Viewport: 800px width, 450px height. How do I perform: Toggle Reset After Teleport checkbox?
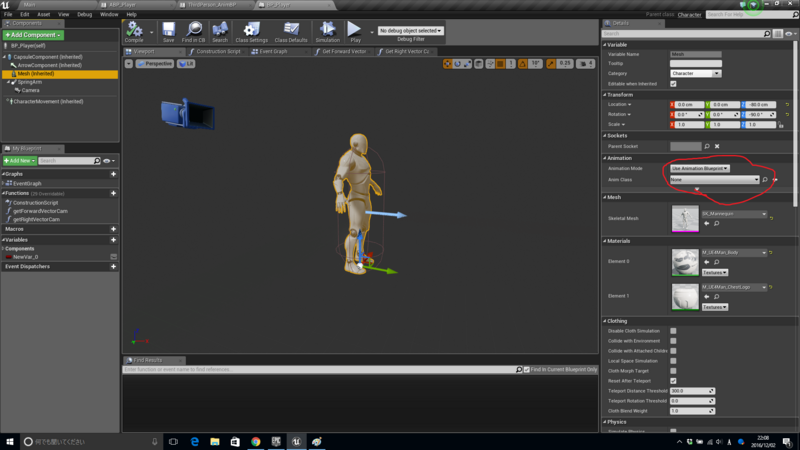(x=673, y=381)
